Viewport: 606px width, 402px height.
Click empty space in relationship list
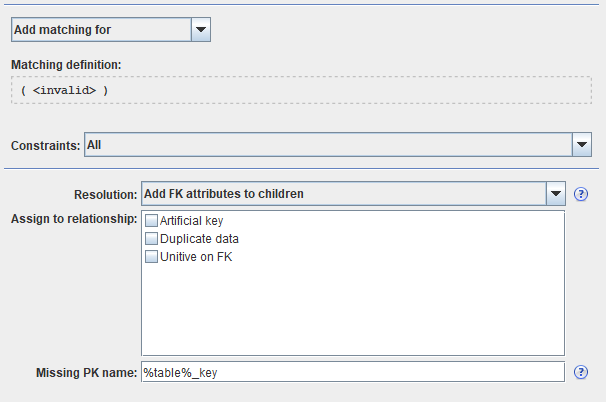352,310
